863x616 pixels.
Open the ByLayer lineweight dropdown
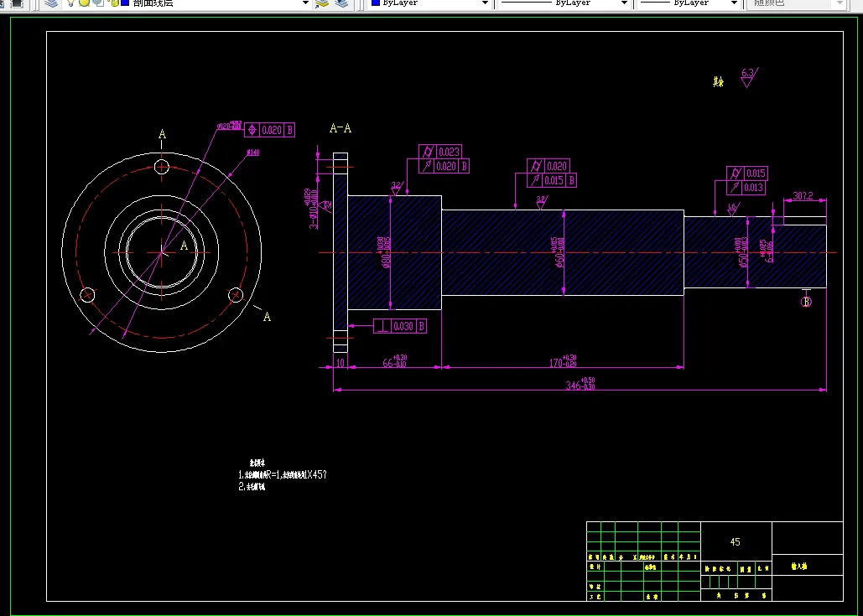[x=734, y=3]
